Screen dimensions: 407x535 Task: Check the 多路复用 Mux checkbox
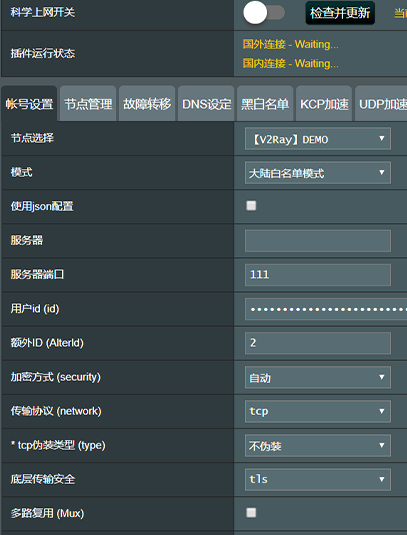point(251,513)
